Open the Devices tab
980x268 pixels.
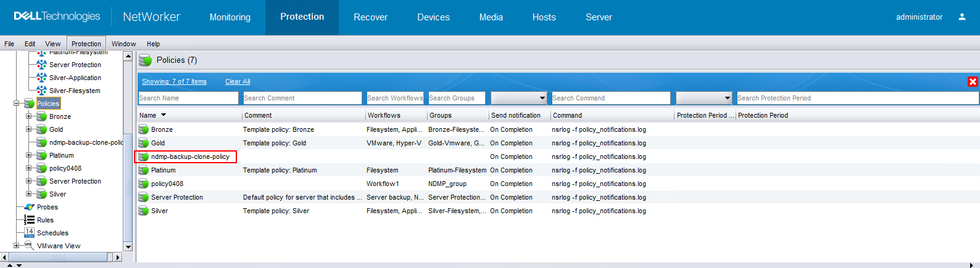tap(433, 17)
